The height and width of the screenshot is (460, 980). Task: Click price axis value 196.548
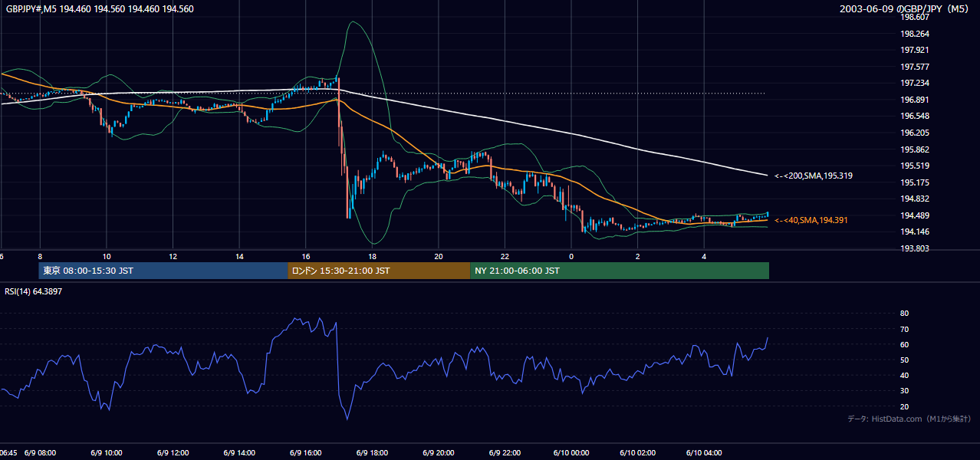[x=915, y=116]
